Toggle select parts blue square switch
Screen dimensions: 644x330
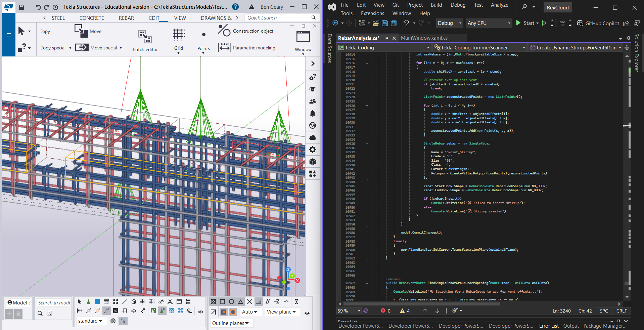coord(97,302)
